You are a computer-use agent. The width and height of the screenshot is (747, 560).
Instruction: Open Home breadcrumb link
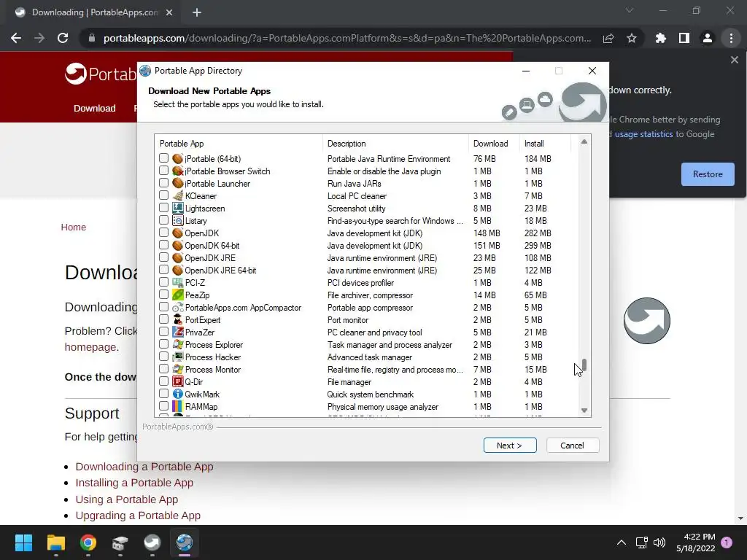click(x=74, y=227)
